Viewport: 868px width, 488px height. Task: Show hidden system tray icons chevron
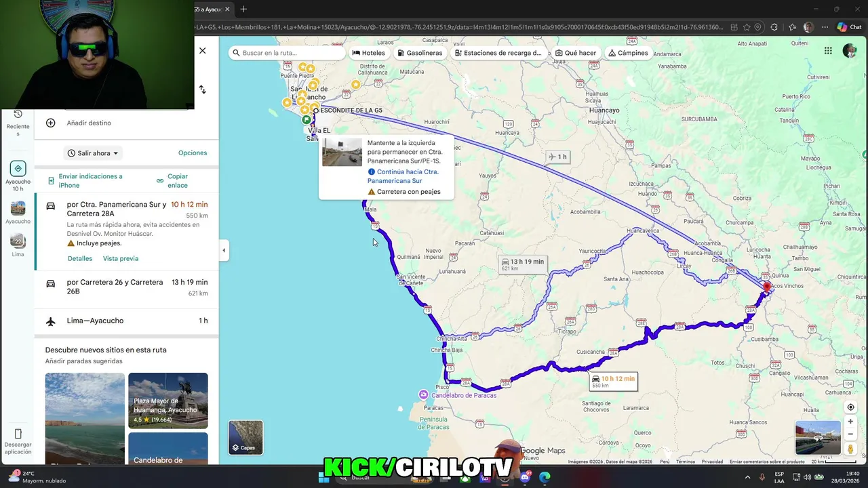tap(747, 477)
